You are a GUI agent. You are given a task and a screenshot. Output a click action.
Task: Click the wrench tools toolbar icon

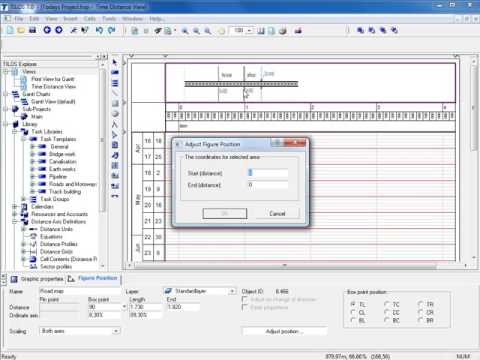[x=74, y=30]
